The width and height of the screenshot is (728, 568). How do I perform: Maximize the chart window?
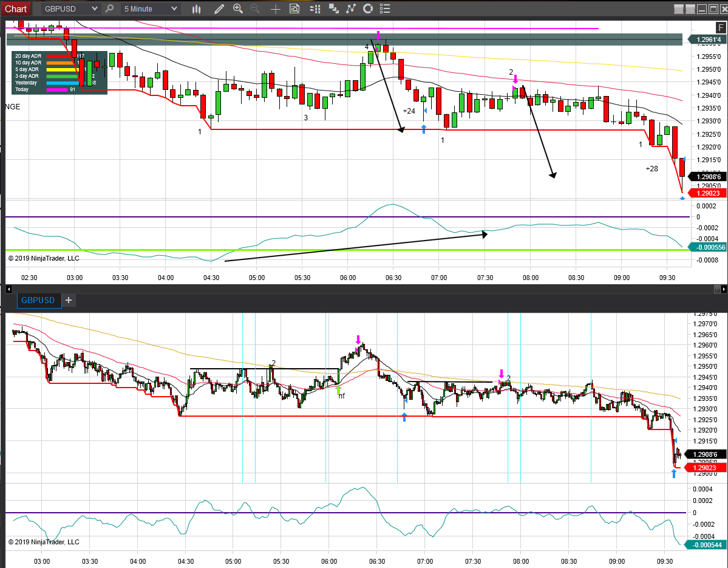[713, 9]
